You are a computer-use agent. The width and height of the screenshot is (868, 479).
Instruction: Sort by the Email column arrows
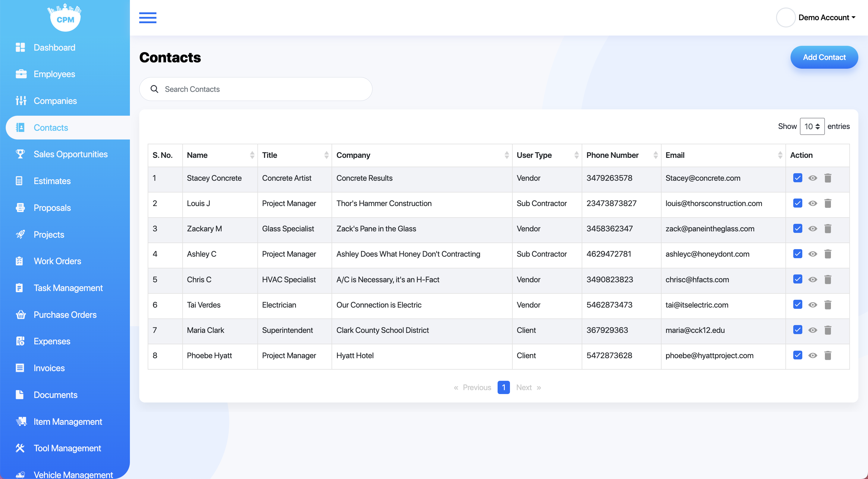click(780, 155)
